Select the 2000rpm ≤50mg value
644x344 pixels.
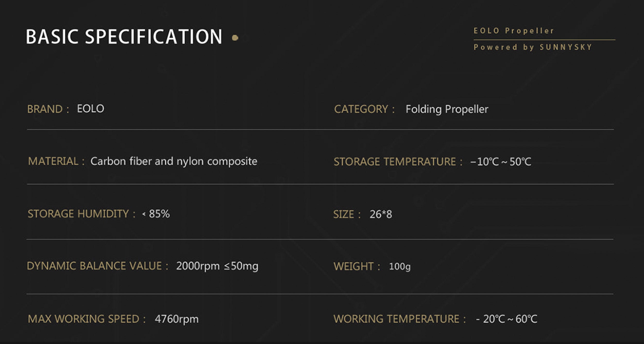tap(217, 266)
